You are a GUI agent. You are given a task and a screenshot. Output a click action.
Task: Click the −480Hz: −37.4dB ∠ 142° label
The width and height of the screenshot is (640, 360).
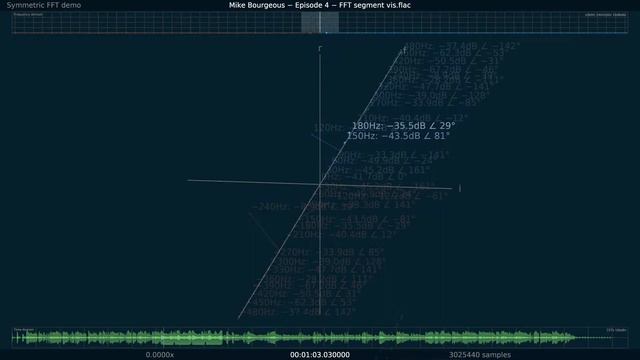(x=301, y=312)
